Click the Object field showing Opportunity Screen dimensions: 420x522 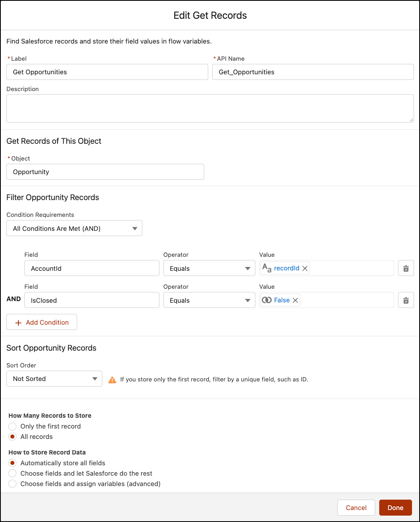click(x=105, y=172)
